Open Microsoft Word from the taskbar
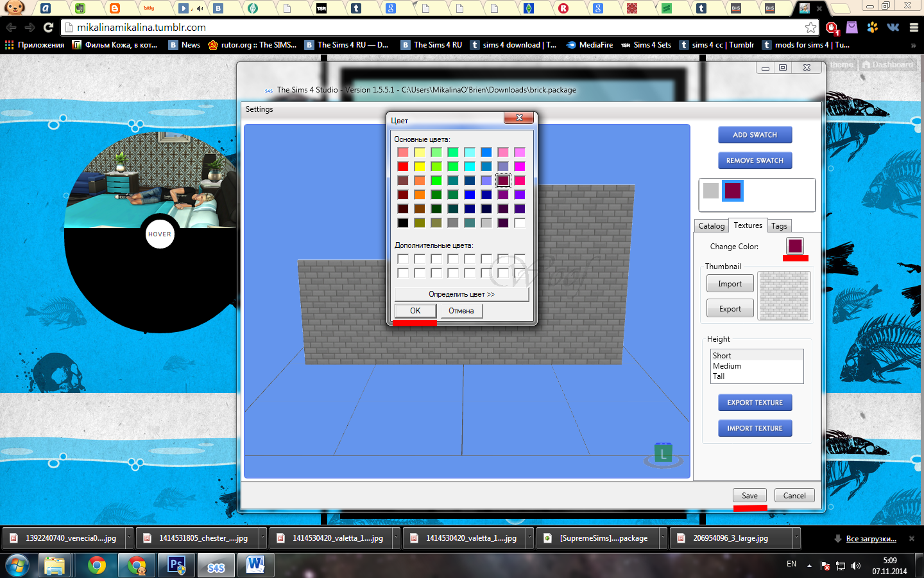Screen dimensions: 924x578 (x=255, y=566)
